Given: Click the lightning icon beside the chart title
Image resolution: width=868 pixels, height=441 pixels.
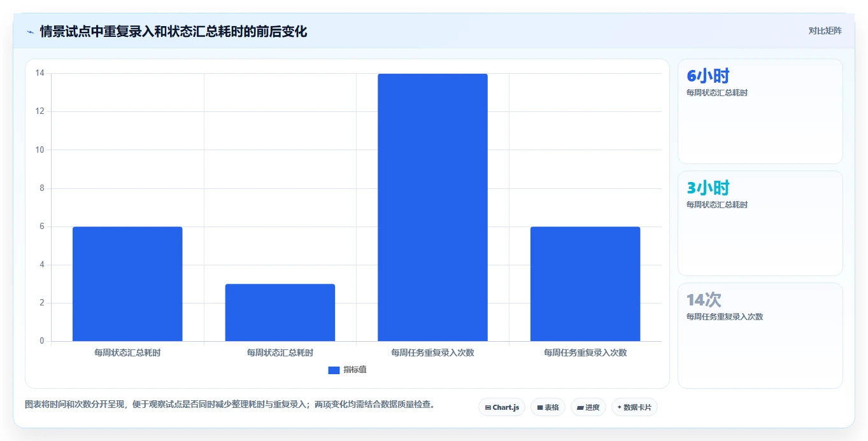Looking at the screenshot, I should click(31, 32).
